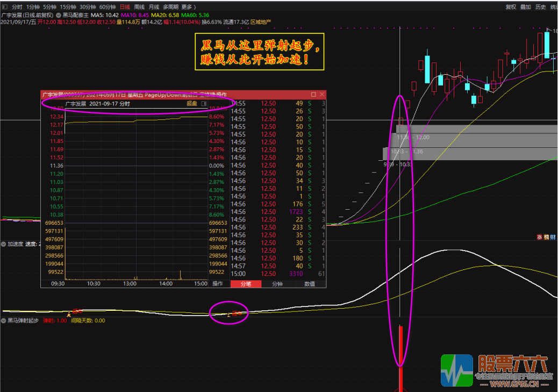Screen dimensions: 558x392
Task: Click the 超盘 link in popup header
Action: tap(192, 103)
